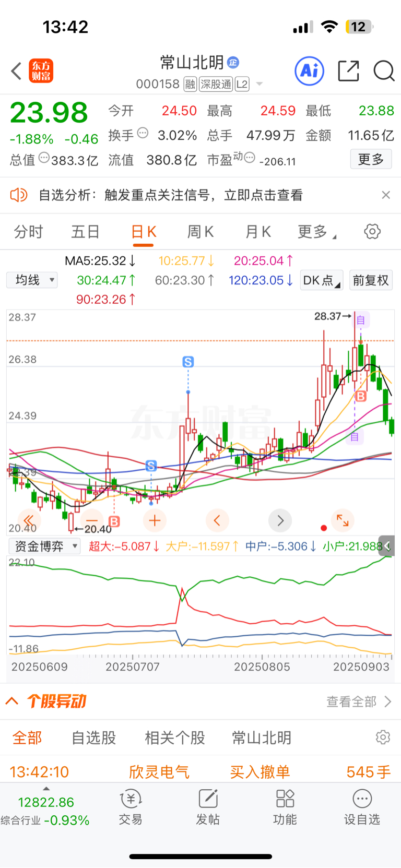401x868 pixels.
Task: Open 查看全部 link
Action: point(359,701)
